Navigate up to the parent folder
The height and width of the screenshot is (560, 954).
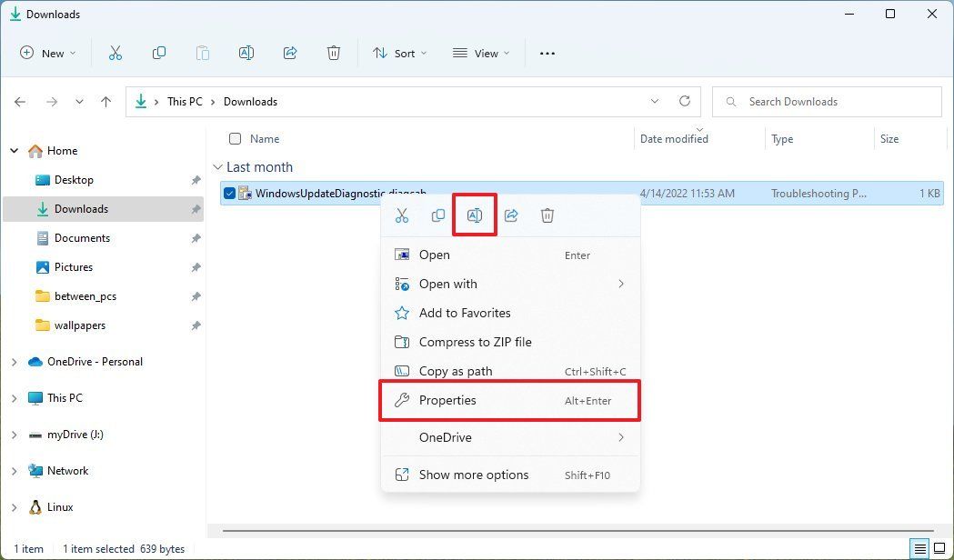coord(105,101)
